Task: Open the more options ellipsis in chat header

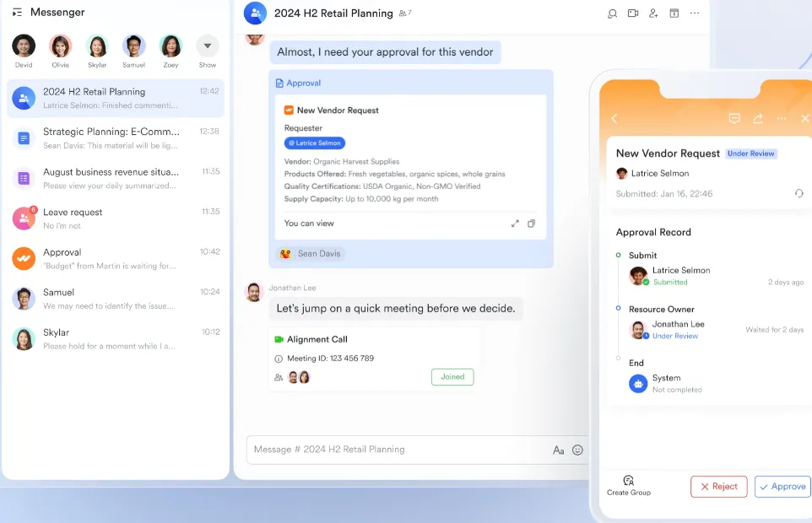Action: [695, 13]
